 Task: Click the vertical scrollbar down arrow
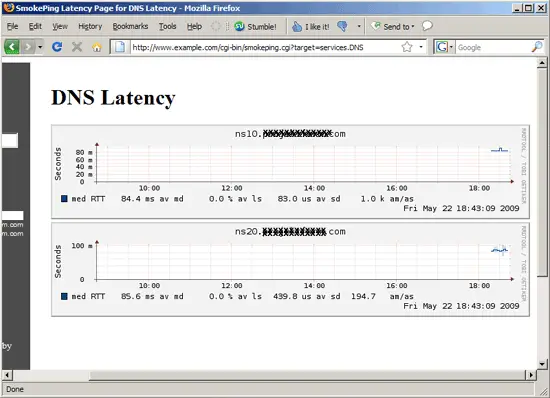tap(542, 364)
